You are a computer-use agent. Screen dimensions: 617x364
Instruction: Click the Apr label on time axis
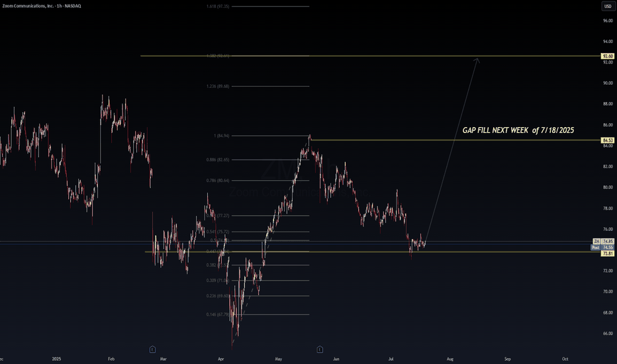click(x=220, y=359)
